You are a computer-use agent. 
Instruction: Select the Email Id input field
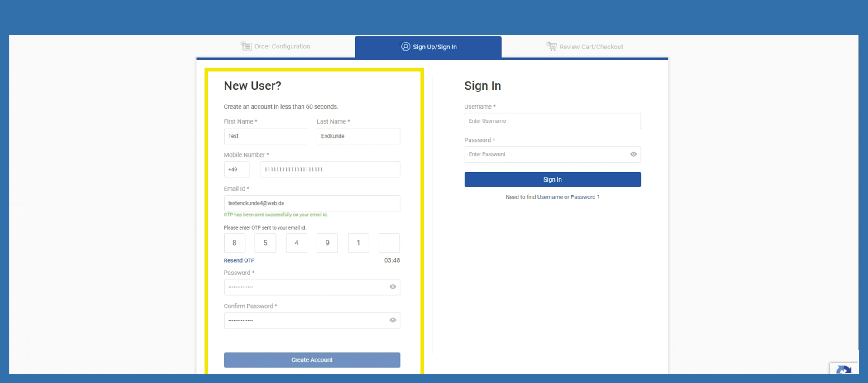[312, 203]
